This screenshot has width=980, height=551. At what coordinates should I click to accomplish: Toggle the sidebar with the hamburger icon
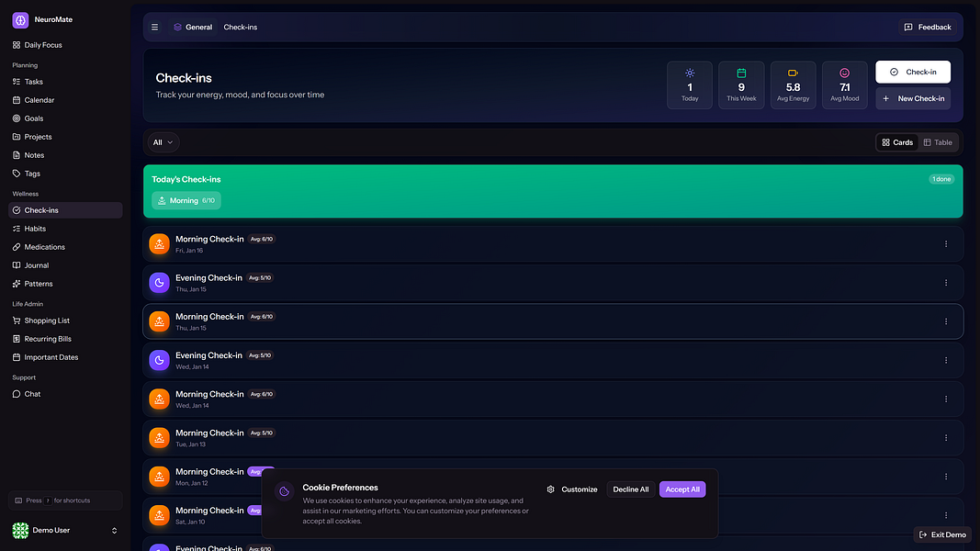click(155, 28)
